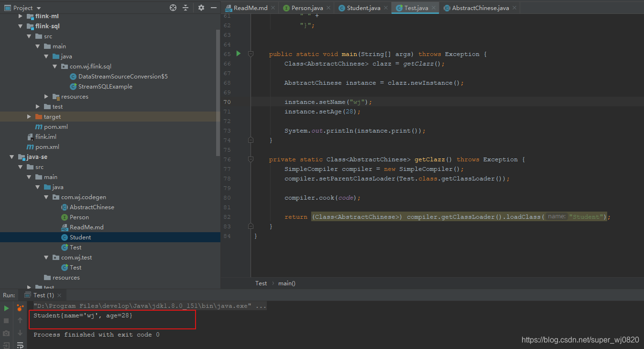Select the flink.iml file
Image resolution: width=644 pixels, height=349 pixels.
(x=46, y=137)
